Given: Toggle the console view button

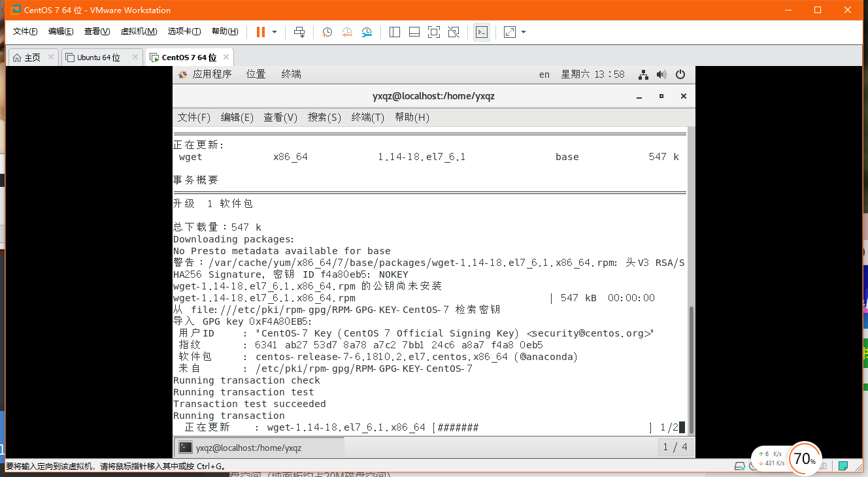Looking at the screenshot, I should pyautogui.click(x=482, y=32).
